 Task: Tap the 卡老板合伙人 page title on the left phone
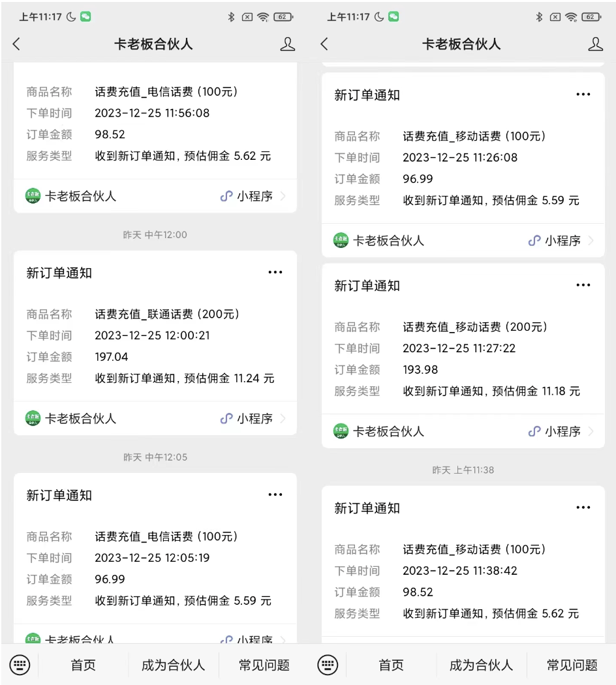pyautogui.click(x=153, y=44)
